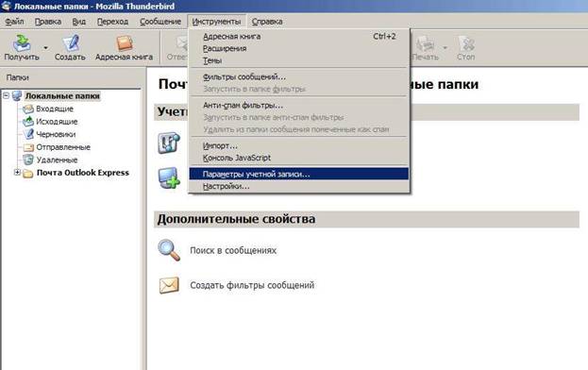The image size is (588, 370).
Task: Open Поиск в сообщениях link
Action: [x=233, y=250]
